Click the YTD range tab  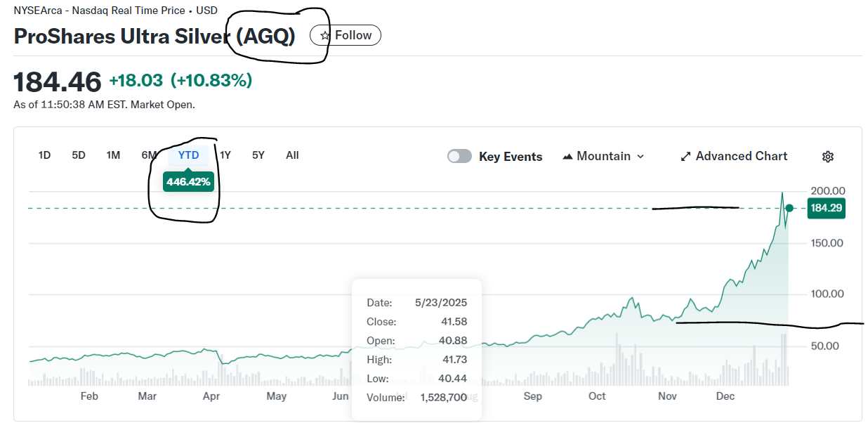[188, 155]
